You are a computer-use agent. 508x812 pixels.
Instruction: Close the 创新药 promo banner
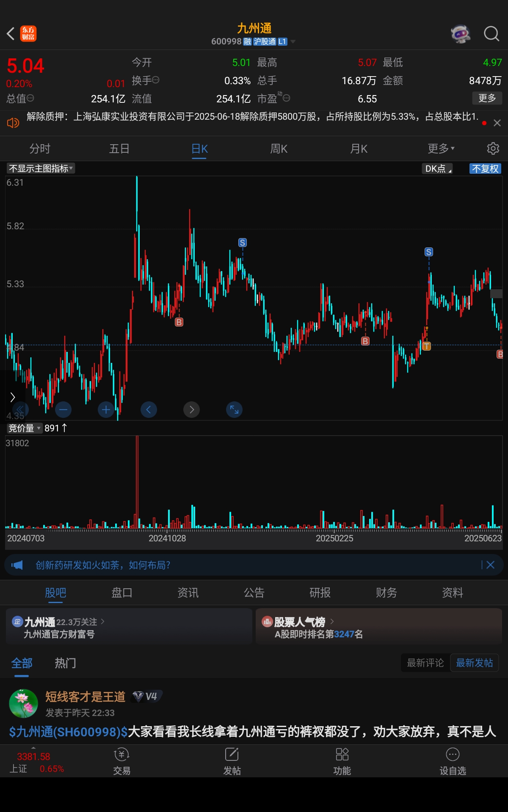click(490, 565)
